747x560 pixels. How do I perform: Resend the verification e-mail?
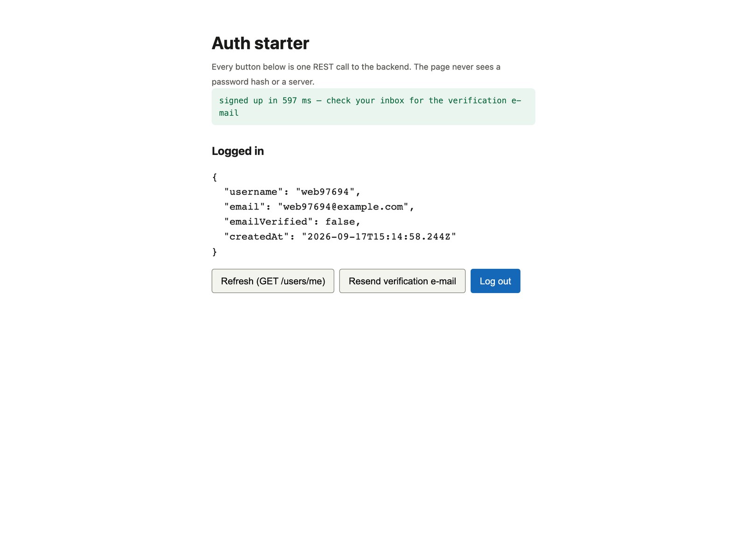click(402, 281)
